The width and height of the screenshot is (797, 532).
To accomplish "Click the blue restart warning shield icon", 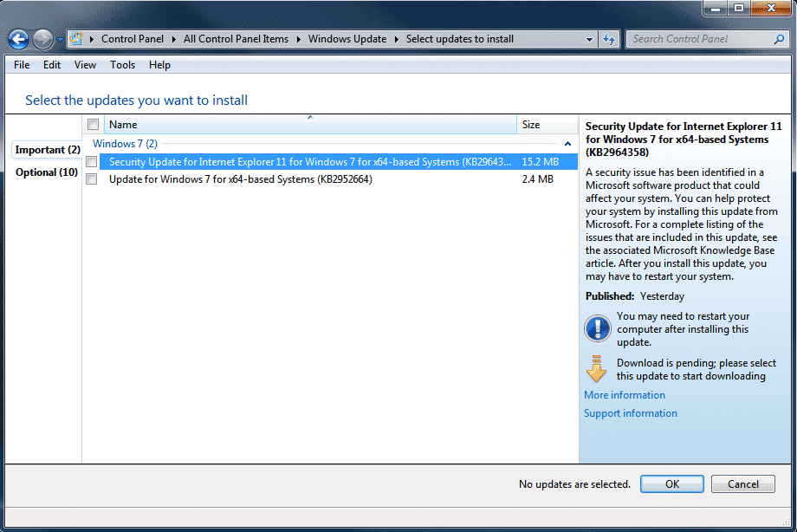I will (x=597, y=328).
